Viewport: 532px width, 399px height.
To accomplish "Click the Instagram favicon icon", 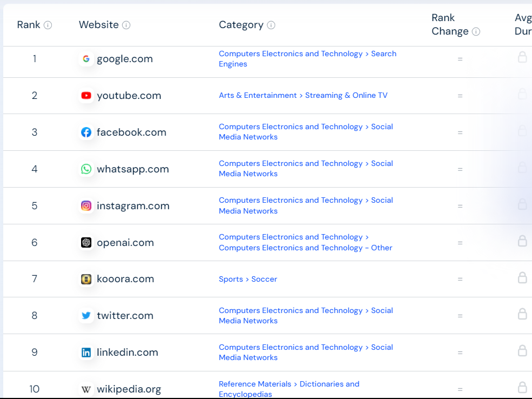I will tap(86, 205).
